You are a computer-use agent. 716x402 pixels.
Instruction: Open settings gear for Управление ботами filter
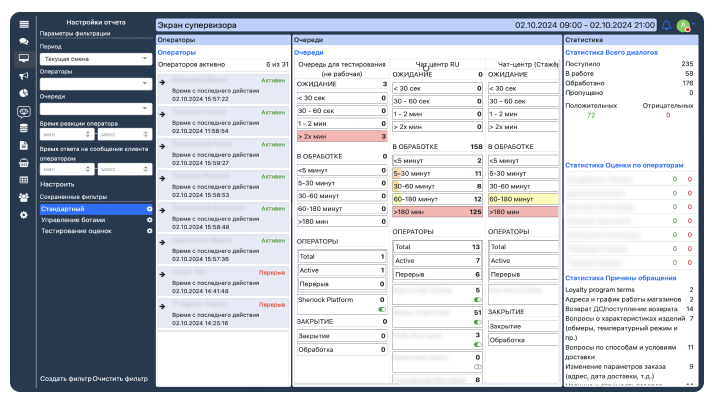149,220
